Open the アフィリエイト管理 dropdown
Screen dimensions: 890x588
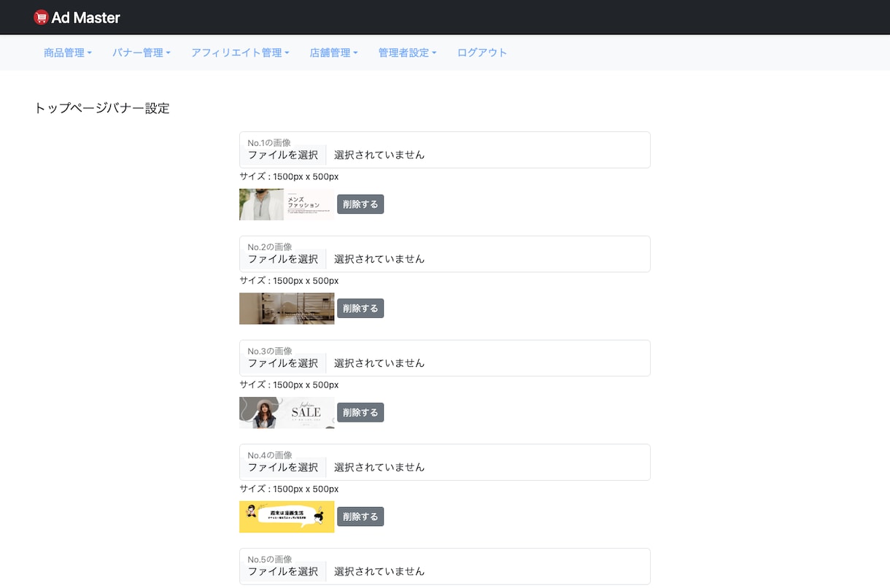(240, 53)
